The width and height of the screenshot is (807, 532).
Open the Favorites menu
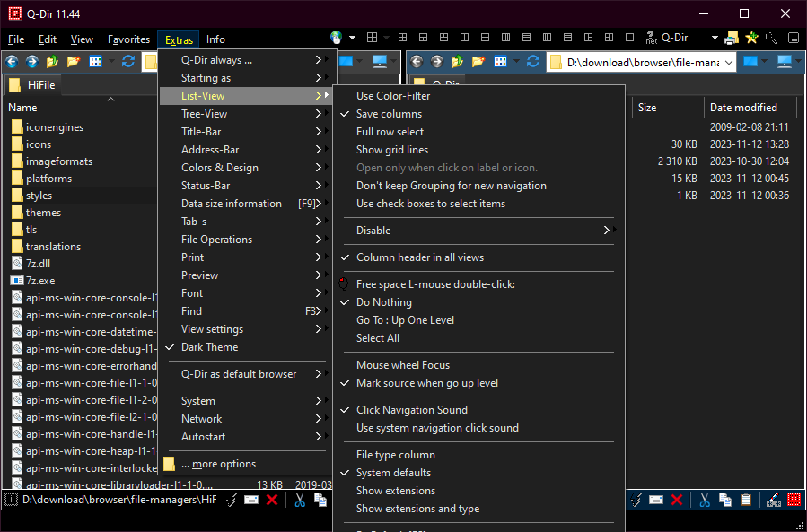[128, 39]
